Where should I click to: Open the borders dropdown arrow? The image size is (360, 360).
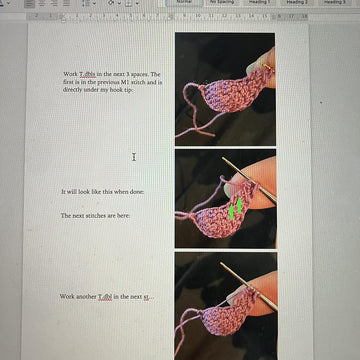137,3
